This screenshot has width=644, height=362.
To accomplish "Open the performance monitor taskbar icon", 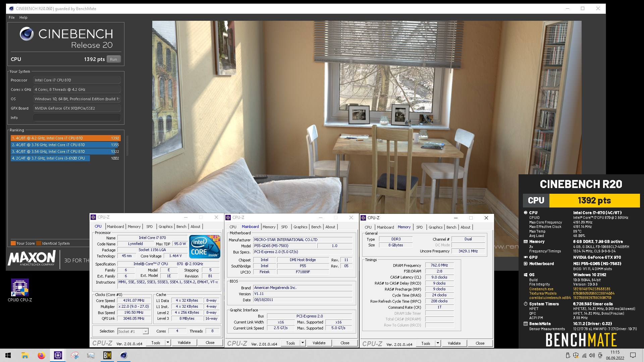I will [91, 355].
